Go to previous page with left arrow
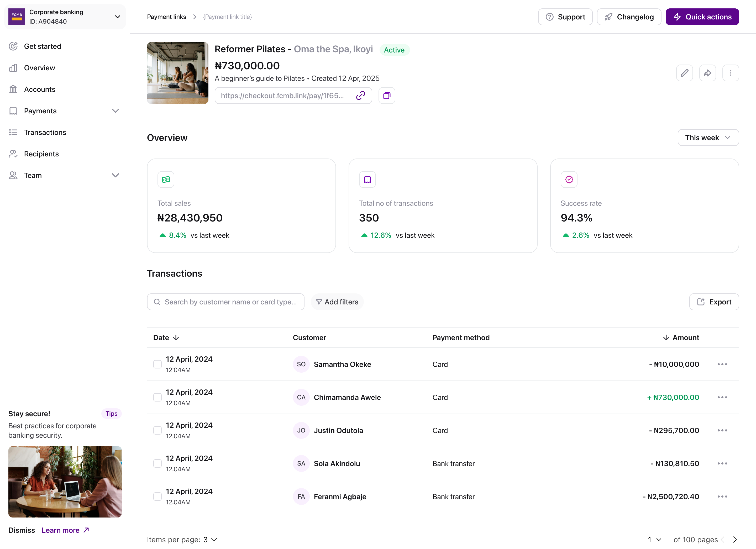756x549 pixels. pyautogui.click(x=723, y=539)
